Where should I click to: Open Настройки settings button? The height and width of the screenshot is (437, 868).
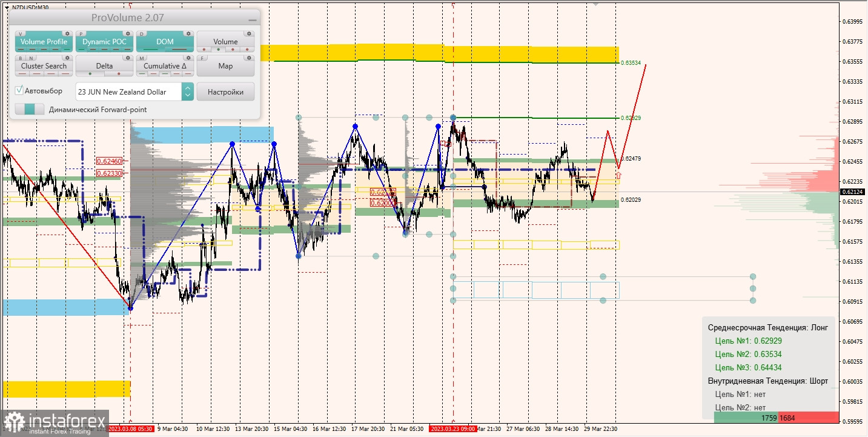point(225,92)
